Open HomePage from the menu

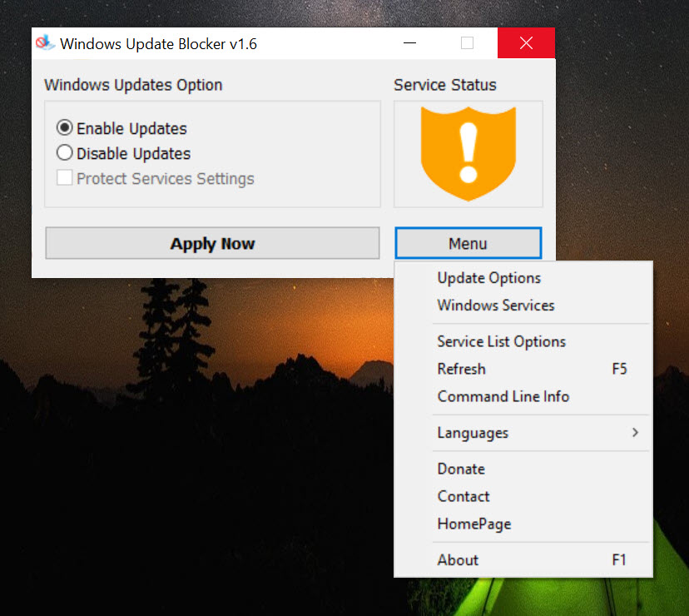[x=523, y=524]
